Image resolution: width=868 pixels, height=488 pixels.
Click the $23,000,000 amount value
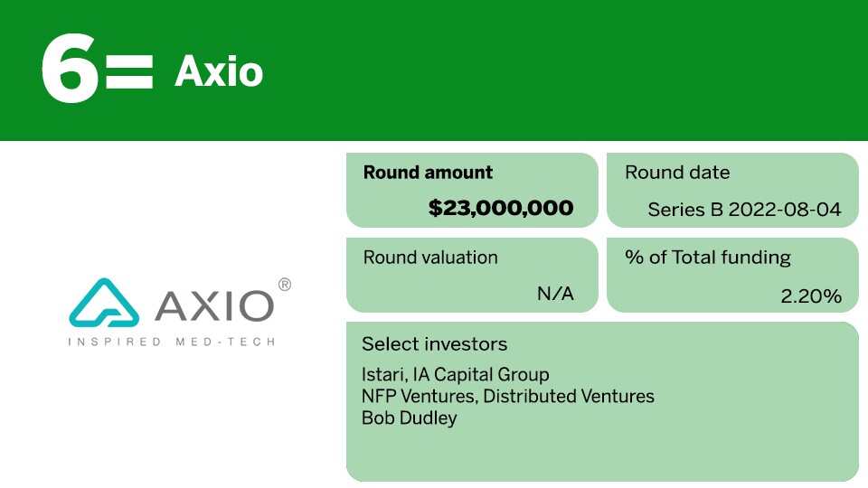coord(500,208)
